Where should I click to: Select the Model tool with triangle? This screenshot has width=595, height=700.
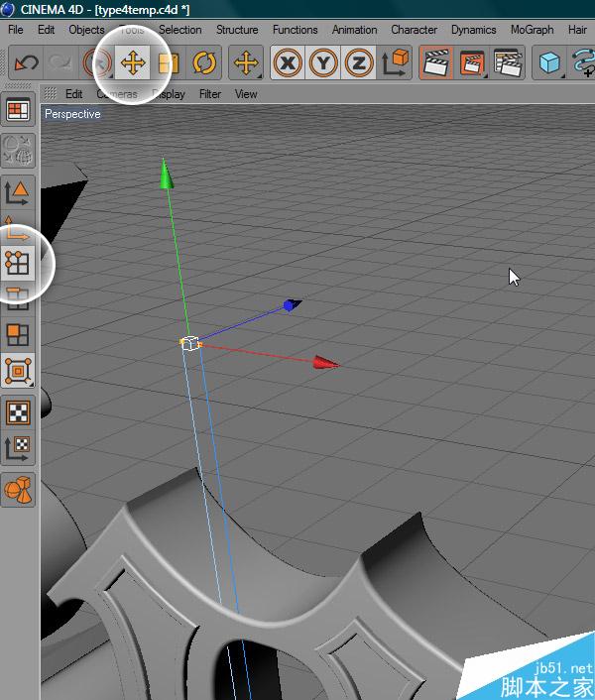point(18,192)
